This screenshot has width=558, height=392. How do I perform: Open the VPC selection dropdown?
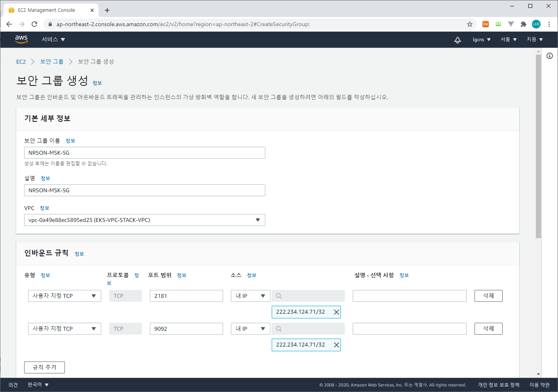(x=145, y=220)
